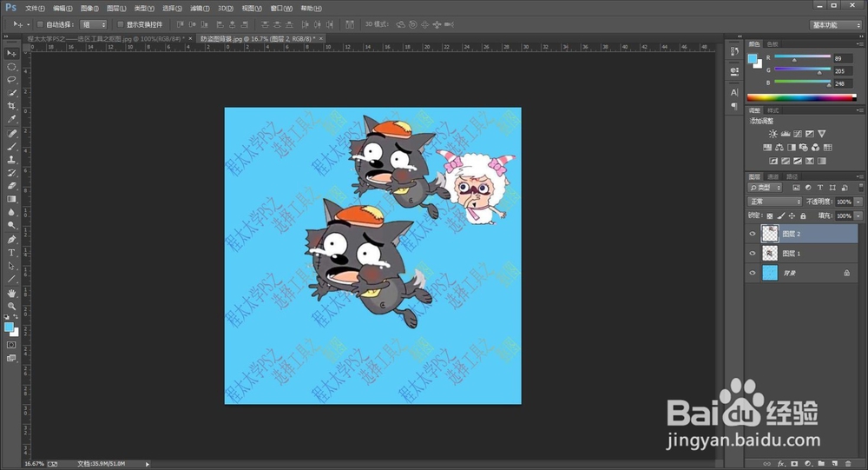This screenshot has height=470, width=868.
Task: Toggle Quick Mask mode
Action: click(11, 345)
